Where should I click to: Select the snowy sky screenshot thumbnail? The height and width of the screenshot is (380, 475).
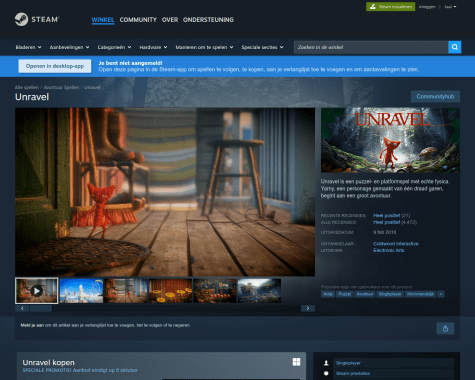pyautogui.click(x=81, y=291)
